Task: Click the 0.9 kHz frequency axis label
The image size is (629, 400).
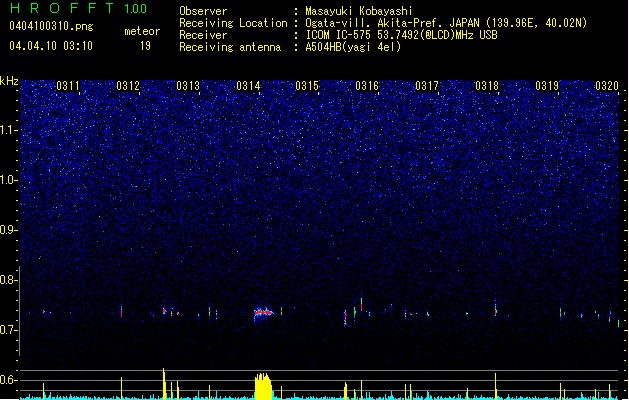Action: click(x=8, y=230)
